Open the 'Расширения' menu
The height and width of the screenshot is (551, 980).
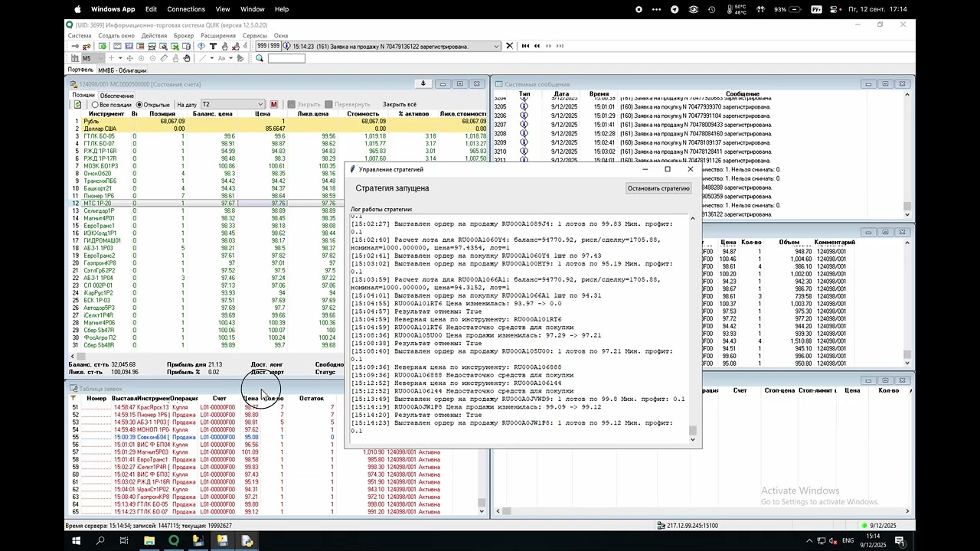coord(218,36)
